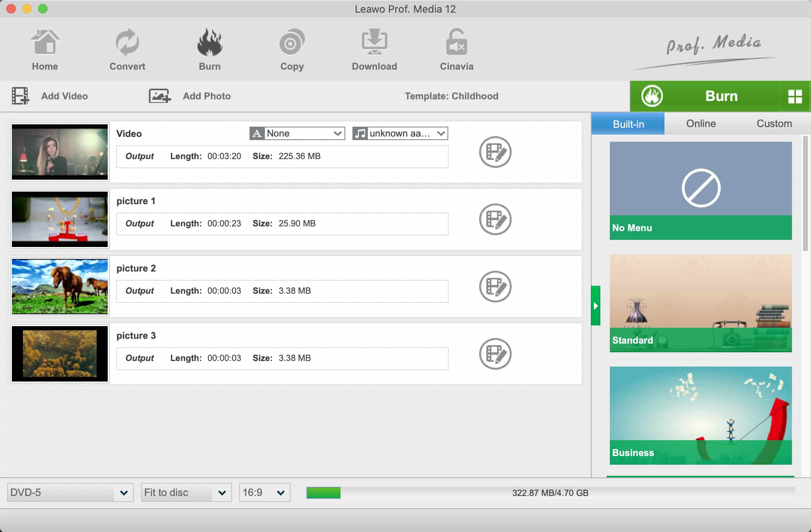
Task: Collapse the menu template side panel
Action: click(596, 306)
